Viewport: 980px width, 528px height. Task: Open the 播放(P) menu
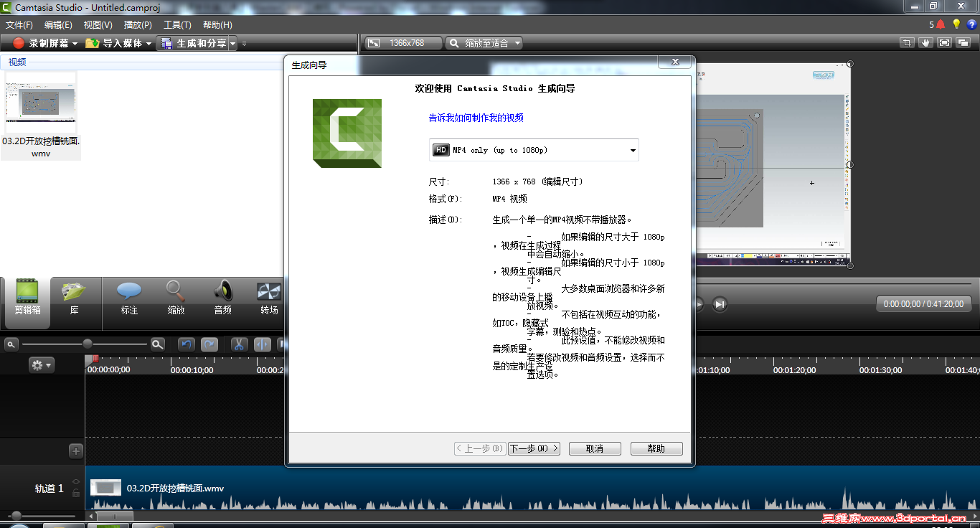pyautogui.click(x=137, y=24)
